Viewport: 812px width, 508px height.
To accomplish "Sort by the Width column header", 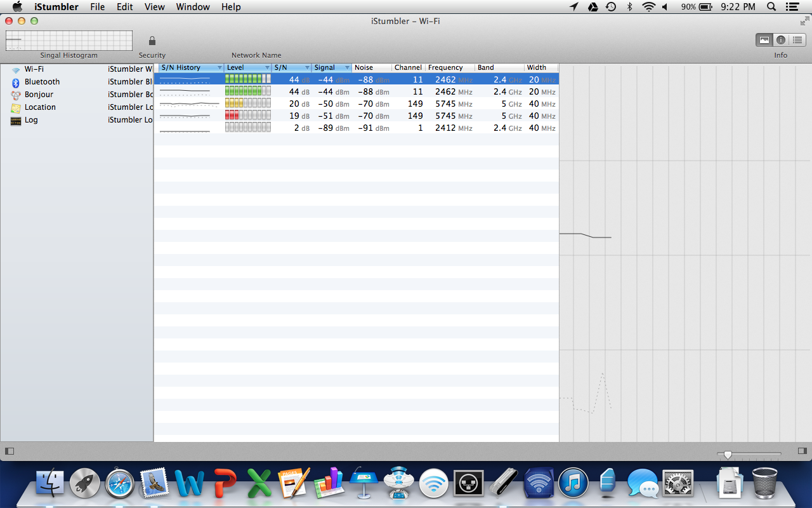I will click(x=541, y=67).
